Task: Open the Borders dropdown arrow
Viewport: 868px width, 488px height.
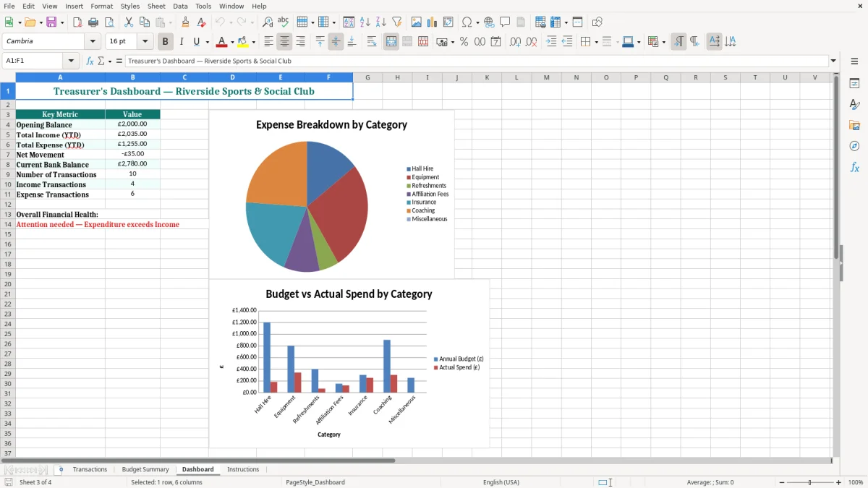Action: point(596,42)
